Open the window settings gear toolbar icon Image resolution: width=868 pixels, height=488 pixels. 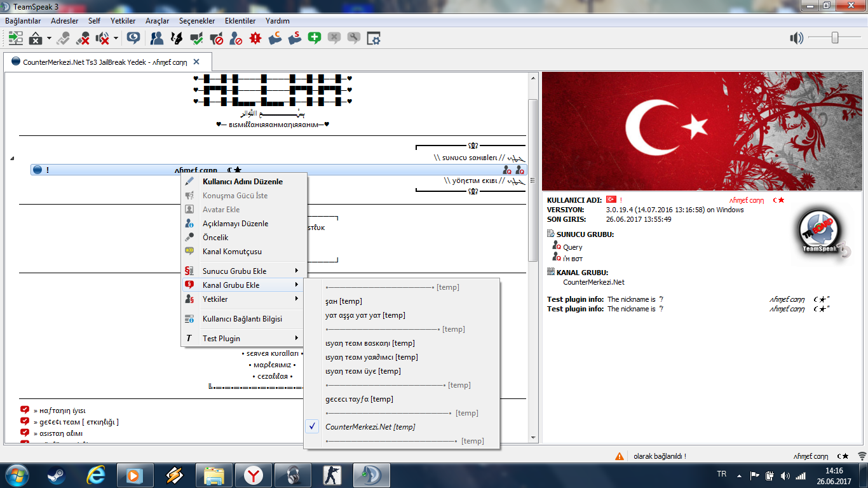click(374, 38)
